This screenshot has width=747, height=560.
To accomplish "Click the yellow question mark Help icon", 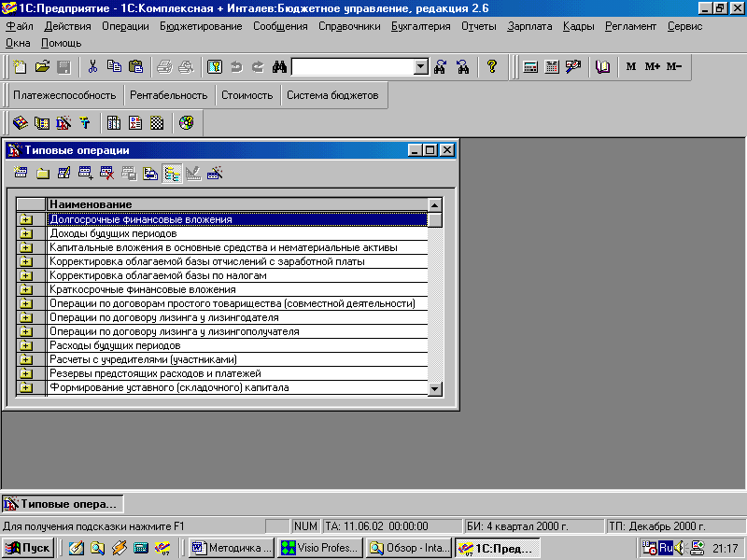I will (x=492, y=66).
